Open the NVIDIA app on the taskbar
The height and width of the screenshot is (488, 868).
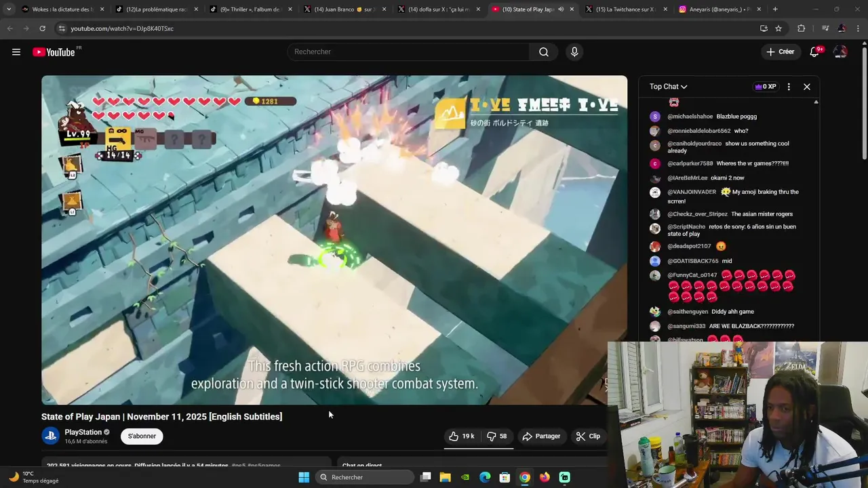465,477
